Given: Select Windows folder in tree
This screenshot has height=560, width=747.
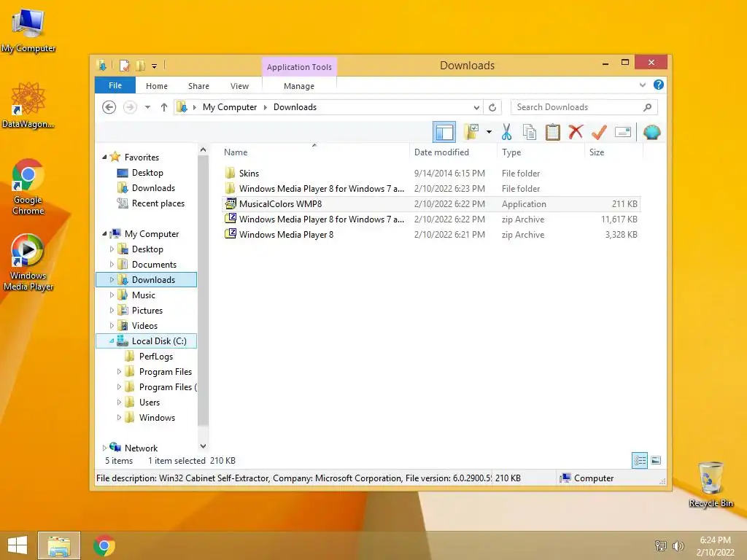Looking at the screenshot, I should 157,418.
